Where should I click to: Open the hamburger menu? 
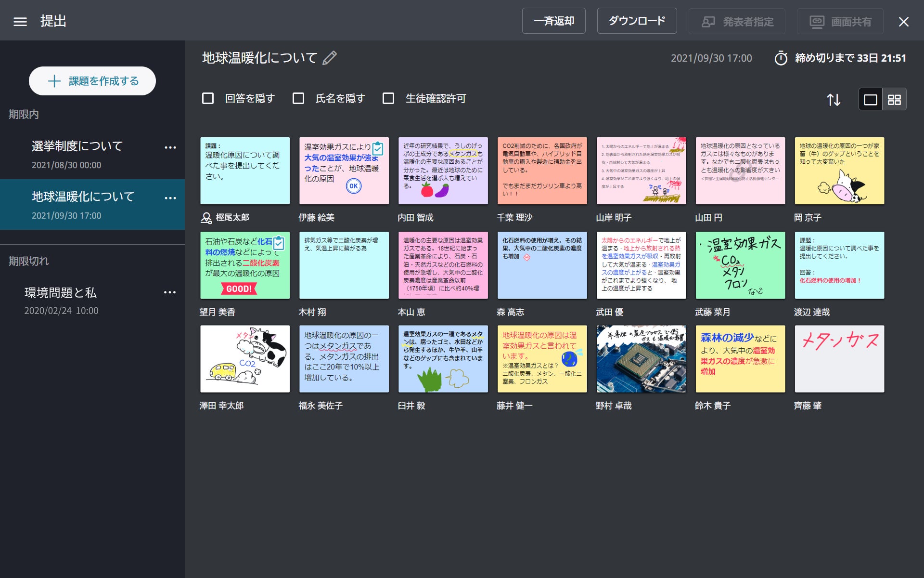click(19, 20)
